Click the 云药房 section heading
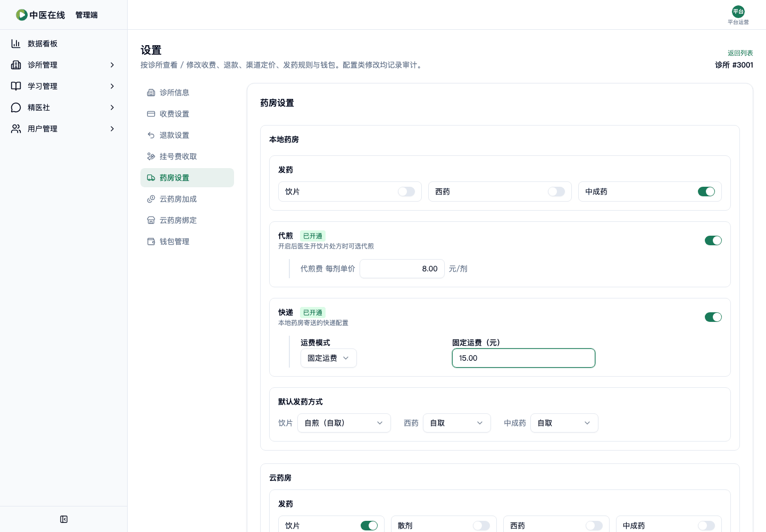The height and width of the screenshot is (532, 766). point(280,478)
